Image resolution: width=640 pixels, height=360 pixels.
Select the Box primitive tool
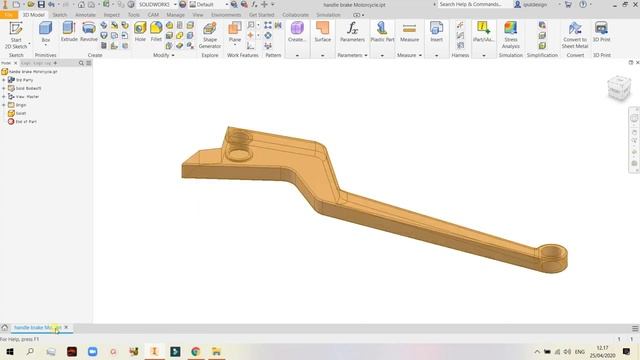click(45, 31)
